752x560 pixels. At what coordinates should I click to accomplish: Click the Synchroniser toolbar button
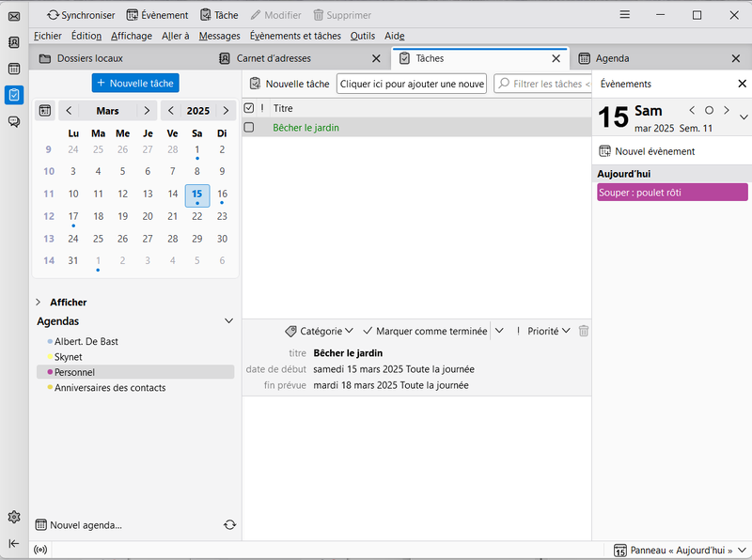pyautogui.click(x=81, y=15)
